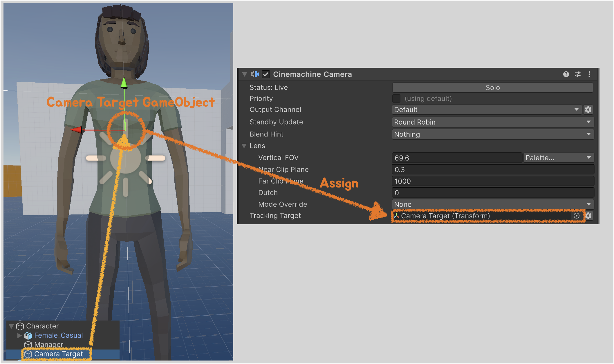Collapse the Cinemachine Camera component foldout

[x=245, y=74]
